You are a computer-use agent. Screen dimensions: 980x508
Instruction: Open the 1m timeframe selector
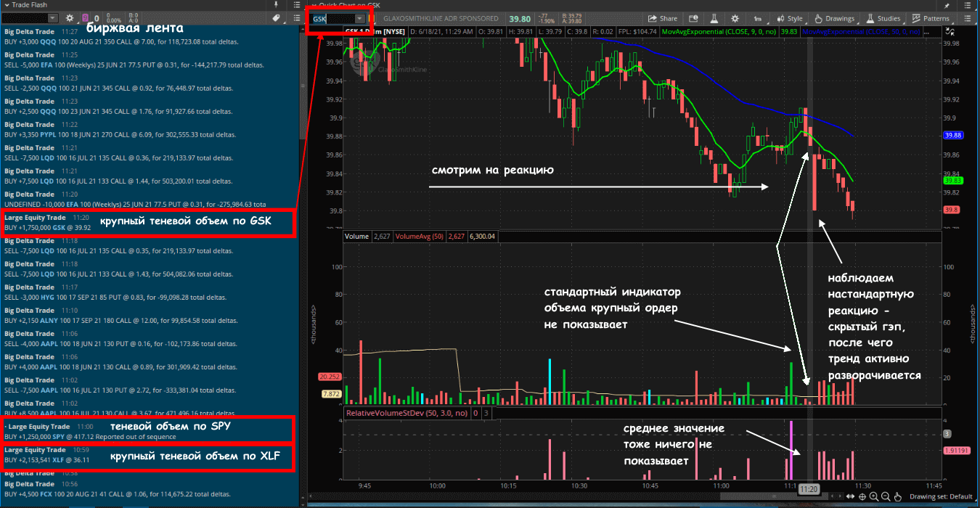coord(758,18)
